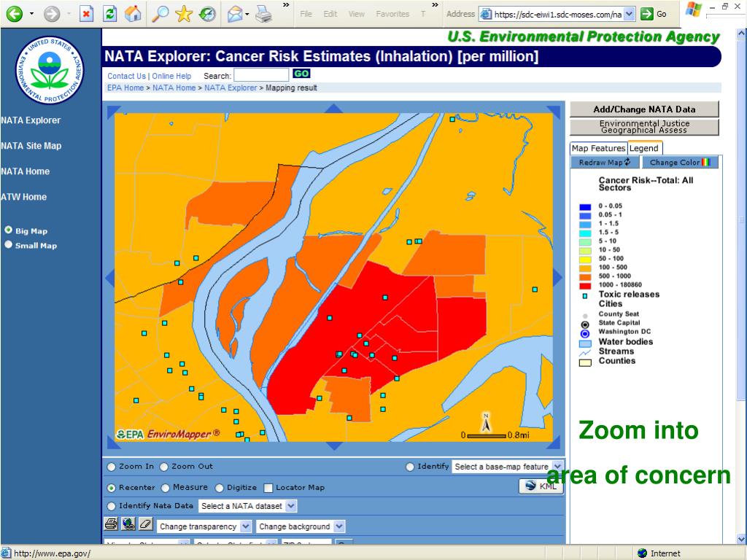This screenshot has height=560, width=747.
Task: Open the Address bar dropdown arrow
Action: coord(629,15)
